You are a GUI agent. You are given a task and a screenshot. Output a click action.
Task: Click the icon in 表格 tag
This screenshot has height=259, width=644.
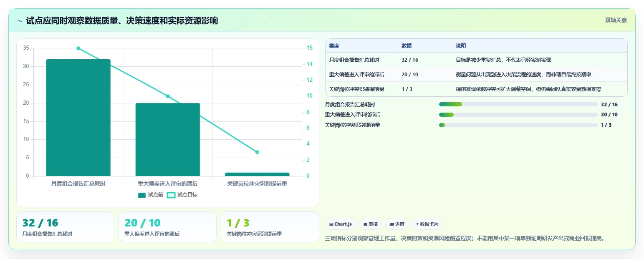click(365, 224)
